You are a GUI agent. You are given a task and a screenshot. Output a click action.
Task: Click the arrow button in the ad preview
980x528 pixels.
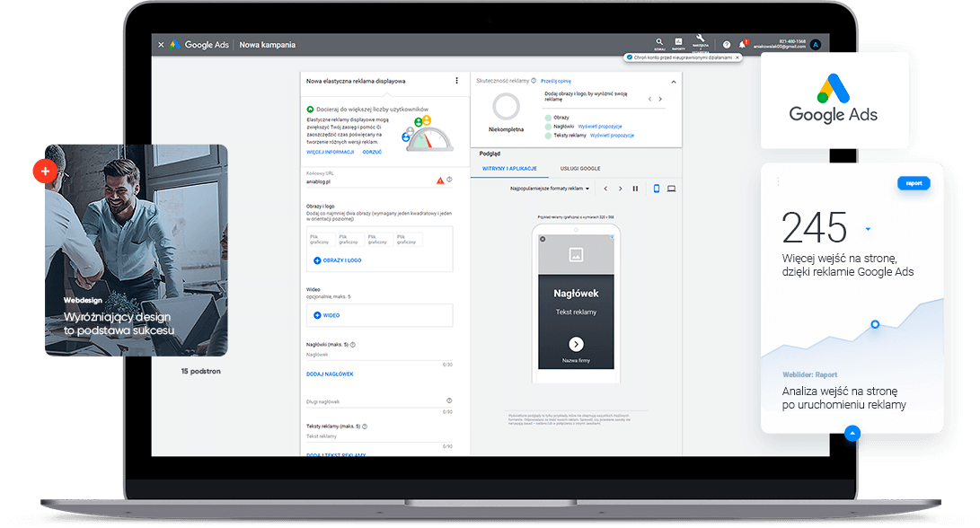click(x=577, y=344)
